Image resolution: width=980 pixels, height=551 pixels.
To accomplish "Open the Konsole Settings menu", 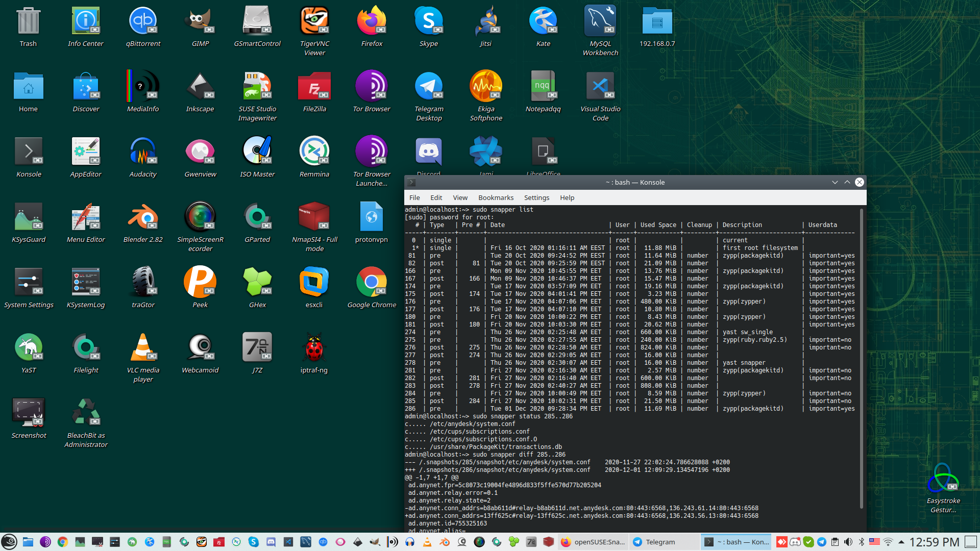I will [536, 197].
